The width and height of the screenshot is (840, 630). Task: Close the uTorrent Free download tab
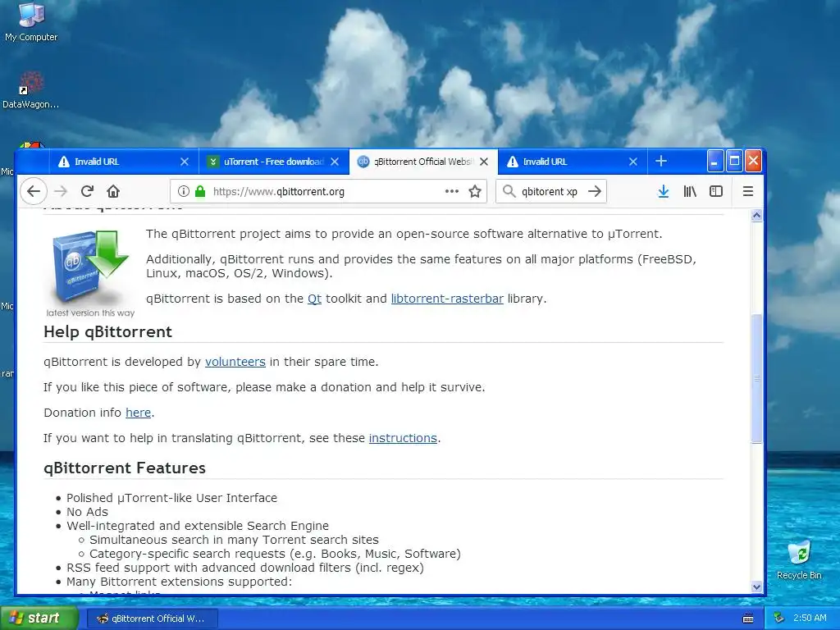click(335, 162)
